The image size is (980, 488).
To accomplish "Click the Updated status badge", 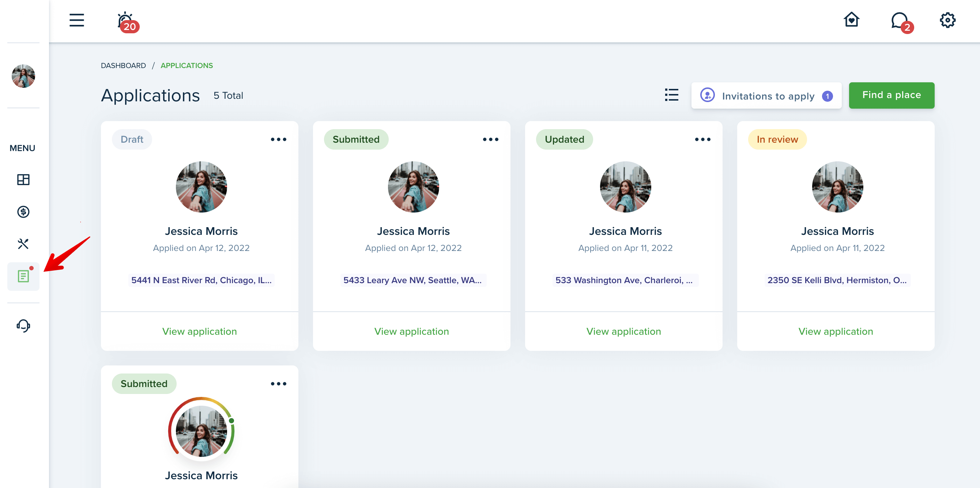I will coord(564,139).
